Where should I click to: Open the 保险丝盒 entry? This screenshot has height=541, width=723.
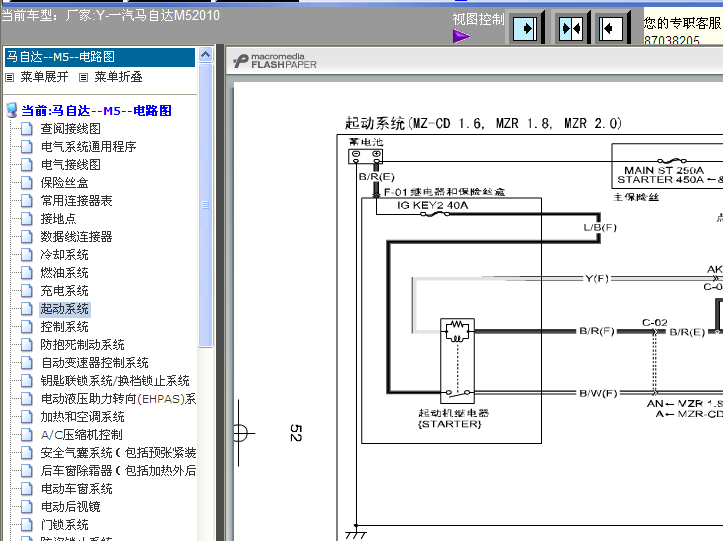coord(65,183)
